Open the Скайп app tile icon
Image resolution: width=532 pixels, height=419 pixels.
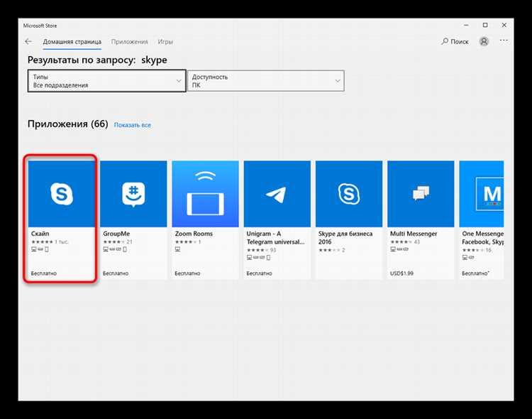62,194
